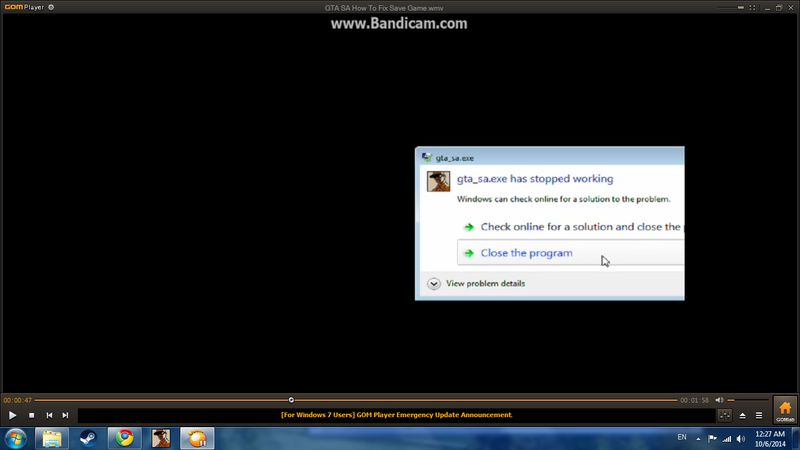The width and height of the screenshot is (800, 450).
Task: Click the GOM Player compact mode title-bar button
Action: coord(740,8)
